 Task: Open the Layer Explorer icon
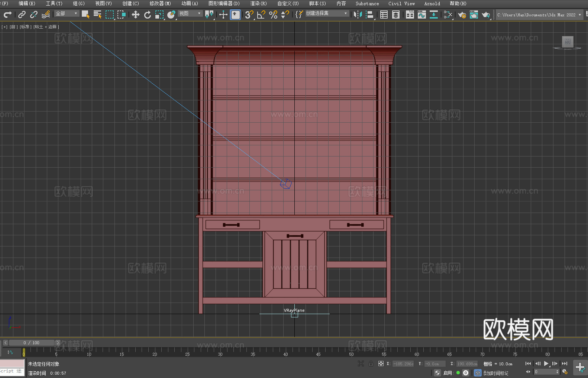pyautogui.click(x=396, y=14)
